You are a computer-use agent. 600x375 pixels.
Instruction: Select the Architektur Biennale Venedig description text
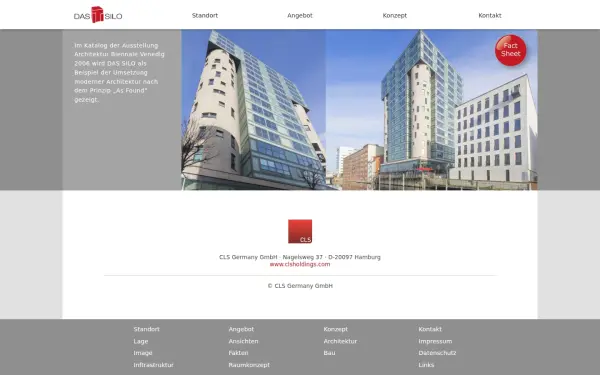coord(119,73)
